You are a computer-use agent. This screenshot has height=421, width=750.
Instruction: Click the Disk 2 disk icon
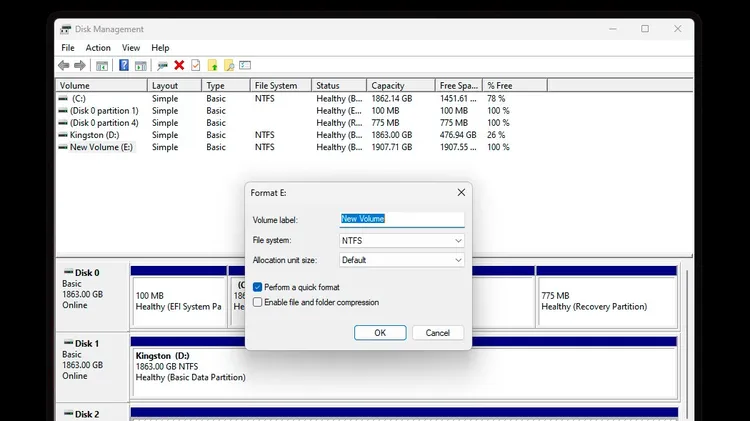click(x=68, y=414)
